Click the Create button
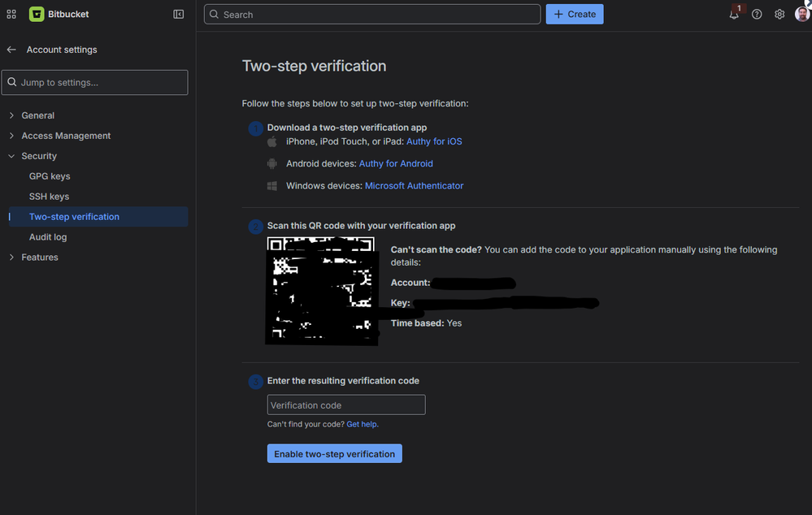The height and width of the screenshot is (515, 812). (x=575, y=15)
